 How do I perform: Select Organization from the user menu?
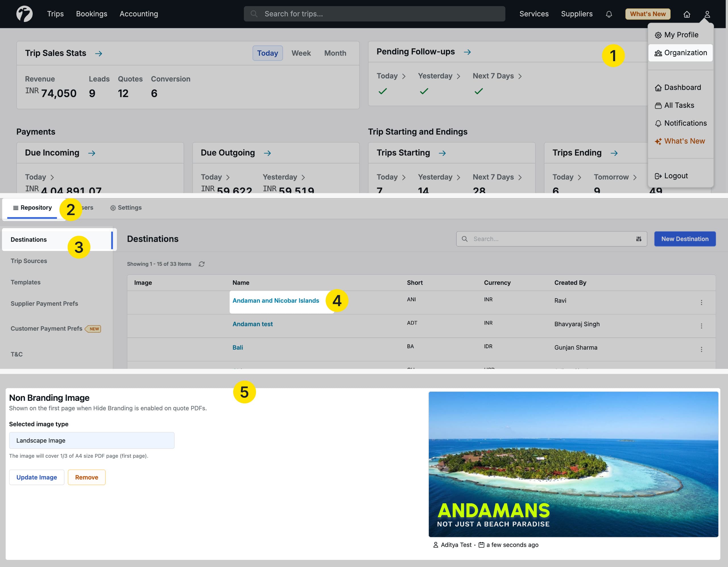coord(680,53)
